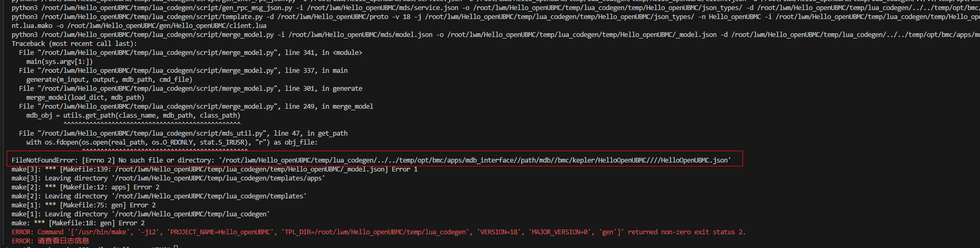The width and height of the screenshot is (980, 248).
Task: Click the main(sys.argv[1:]) code line
Action: pyautogui.click(x=59, y=62)
